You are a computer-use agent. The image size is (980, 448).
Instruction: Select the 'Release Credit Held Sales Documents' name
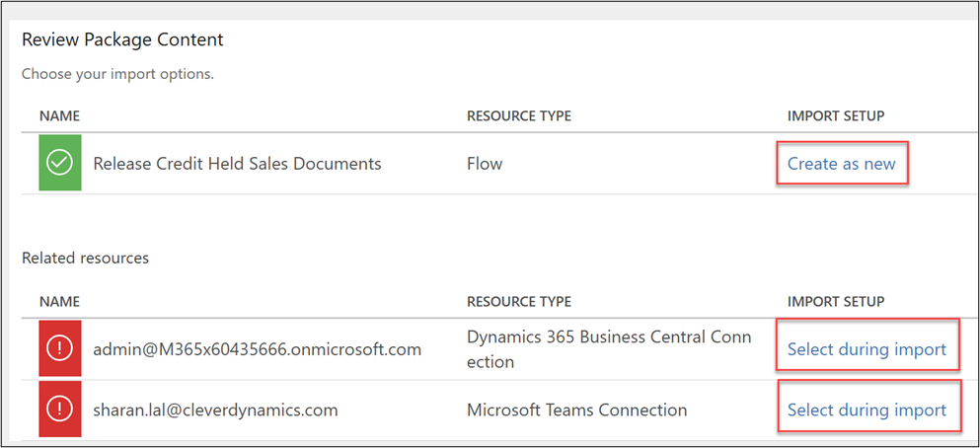click(x=237, y=164)
